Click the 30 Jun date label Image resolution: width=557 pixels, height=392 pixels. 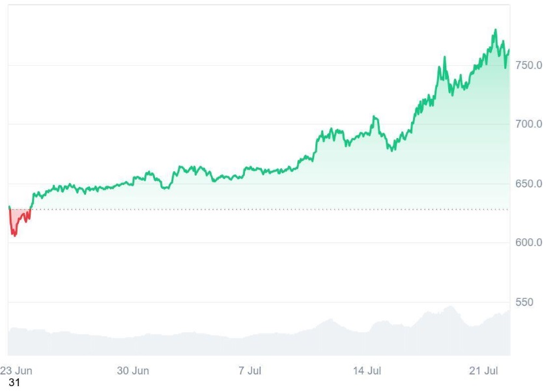click(x=133, y=370)
